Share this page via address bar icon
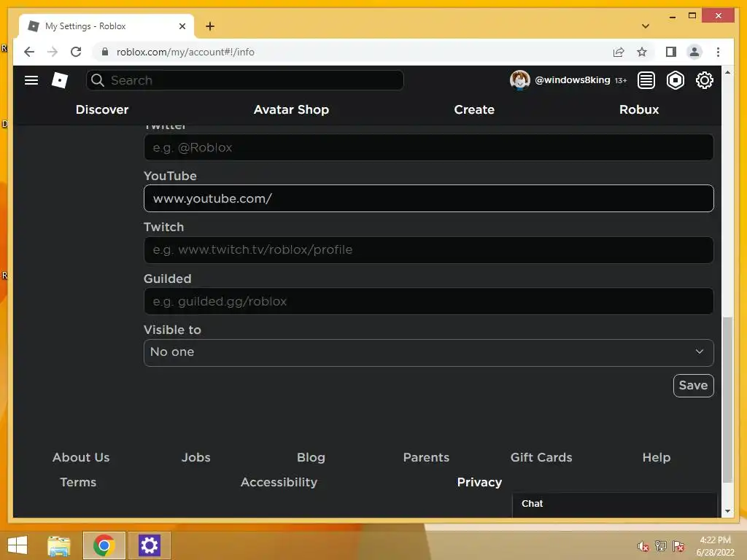747x560 pixels. pos(619,52)
